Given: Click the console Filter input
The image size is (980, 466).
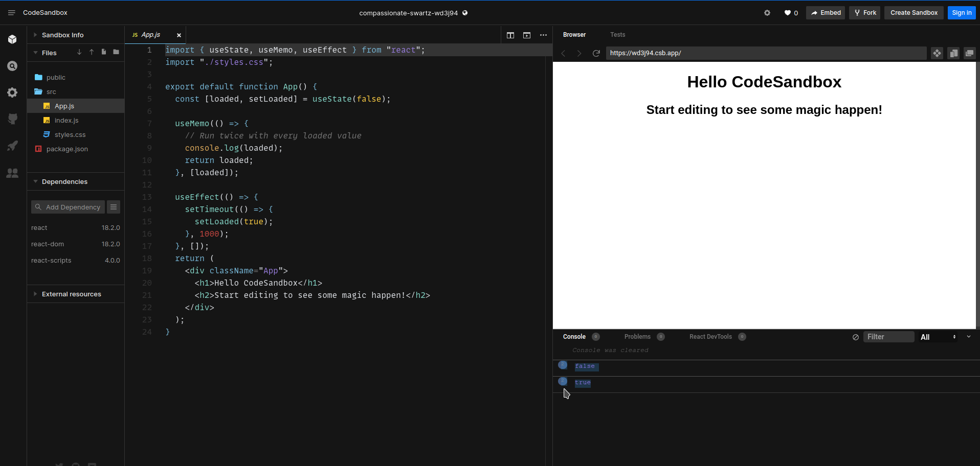Looking at the screenshot, I should pos(889,337).
